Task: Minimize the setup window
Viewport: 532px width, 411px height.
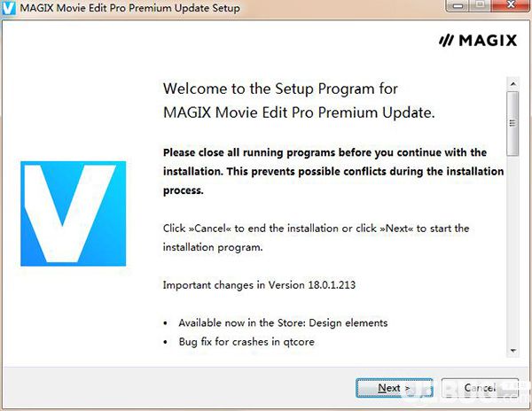Action: [458, 6]
